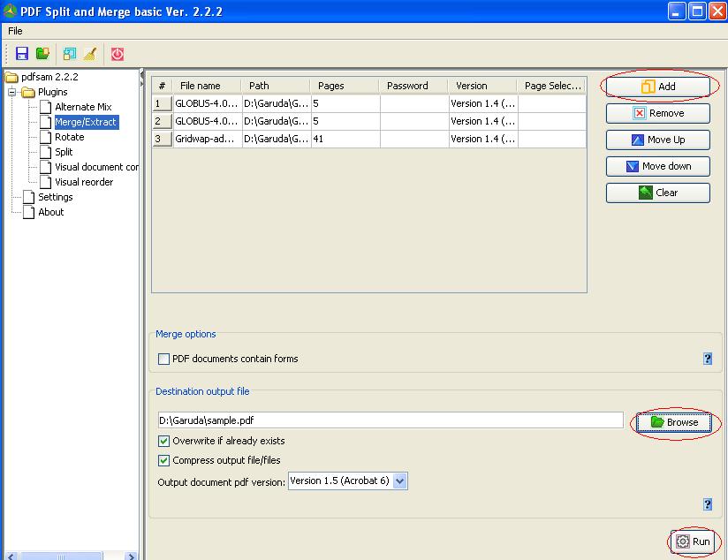
Task: Click the red power exit icon
Action: tap(118, 54)
